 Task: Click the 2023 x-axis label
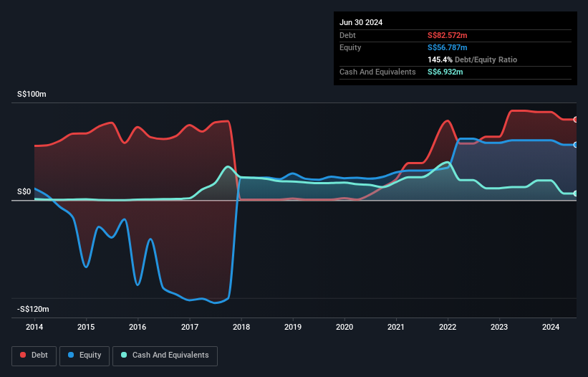coord(499,327)
